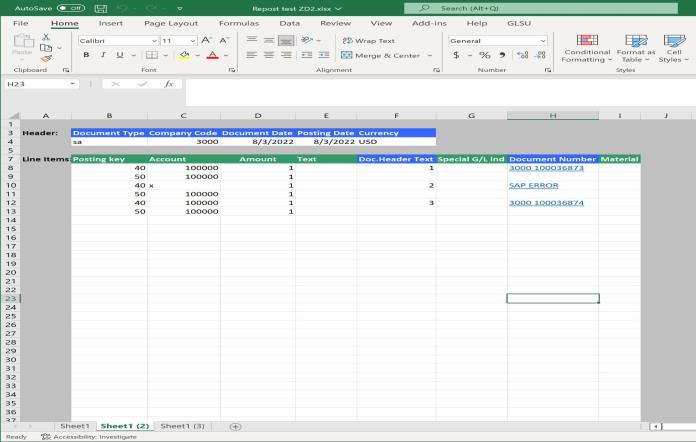
Task: Open the Calibri font name dropdown
Action: tap(154, 41)
